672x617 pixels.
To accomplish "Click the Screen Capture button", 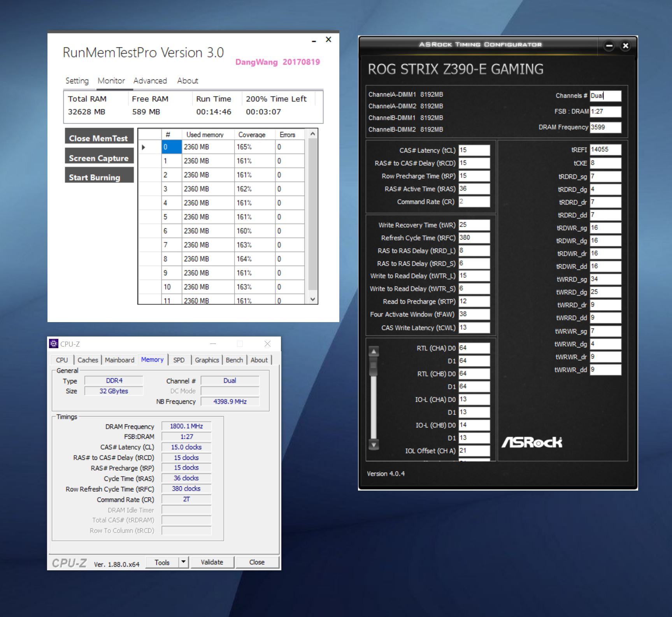I will [99, 156].
